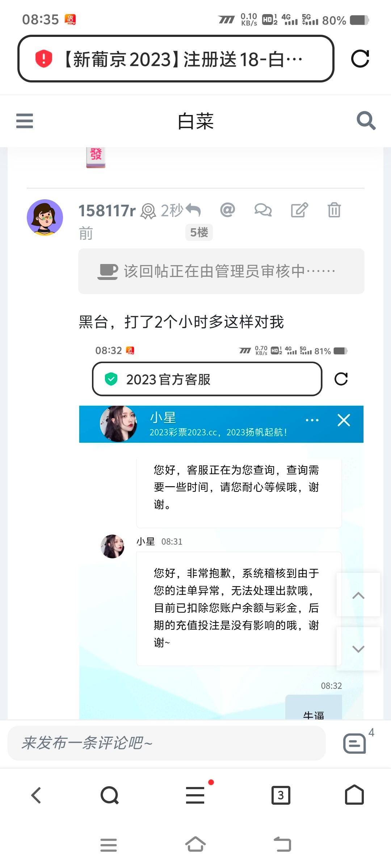Open the 158117r username profile link
Image resolution: width=391 pixels, height=868 pixels.
tap(107, 211)
